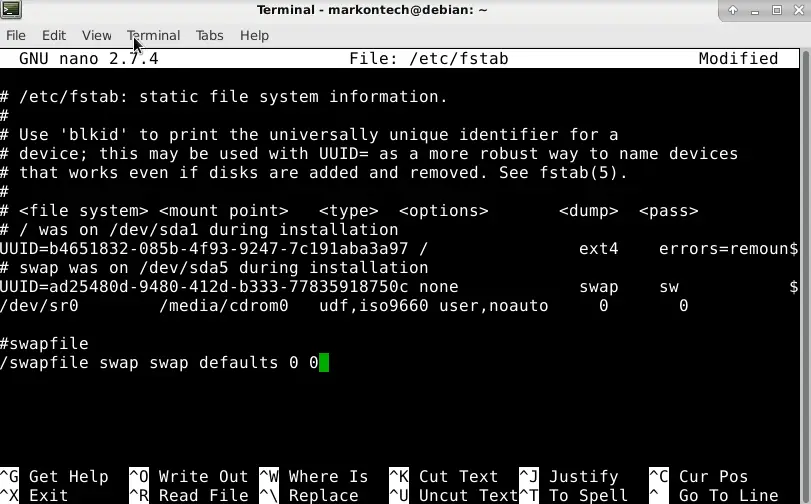Click '# / was on /dev/sda1' comment
This screenshot has height=504, width=811.
pyautogui.click(x=199, y=230)
